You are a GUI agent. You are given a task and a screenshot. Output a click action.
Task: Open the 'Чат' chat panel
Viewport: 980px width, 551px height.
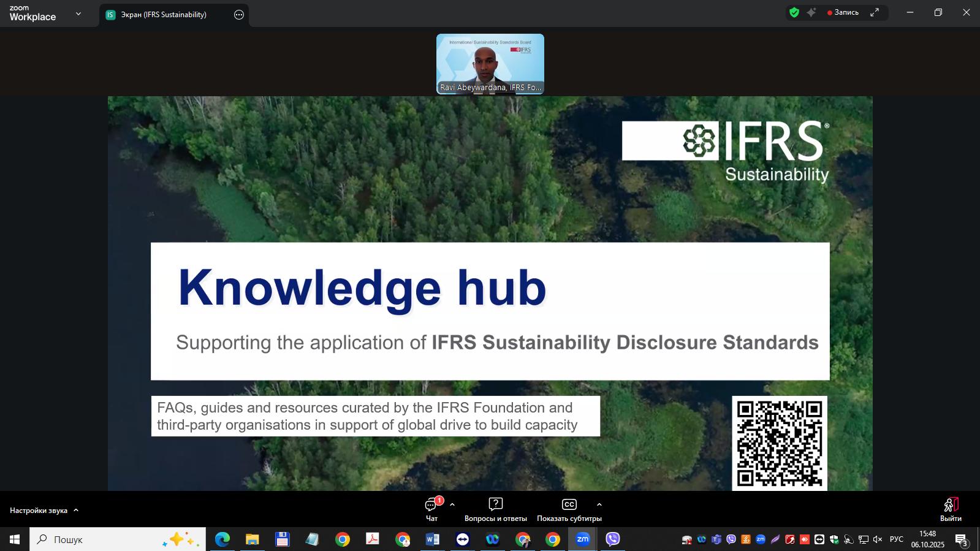[x=432, y=509]
